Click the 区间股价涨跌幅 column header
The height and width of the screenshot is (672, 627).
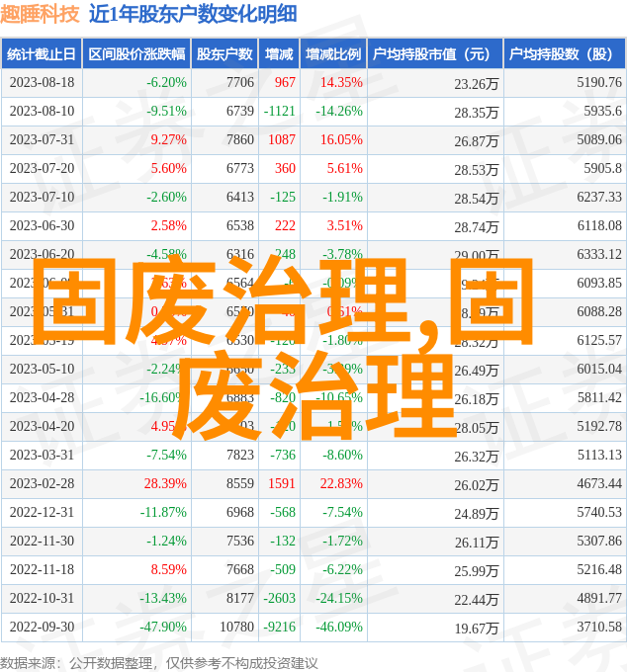click(x=136, y=54)
